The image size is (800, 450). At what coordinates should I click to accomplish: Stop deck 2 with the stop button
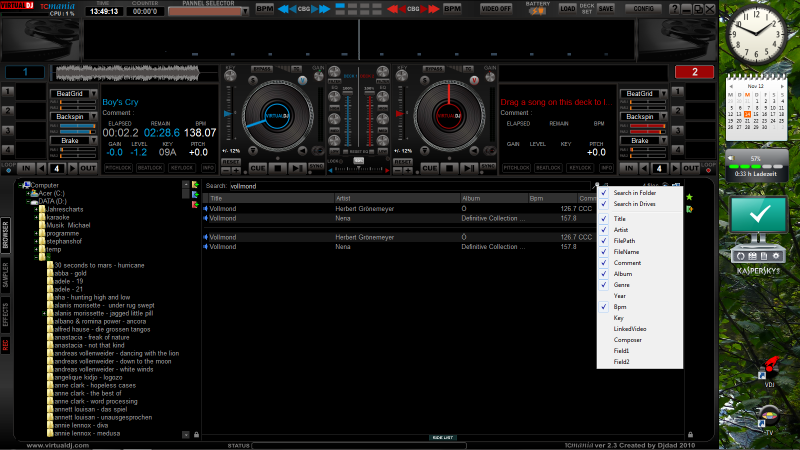tap(449, 168)
